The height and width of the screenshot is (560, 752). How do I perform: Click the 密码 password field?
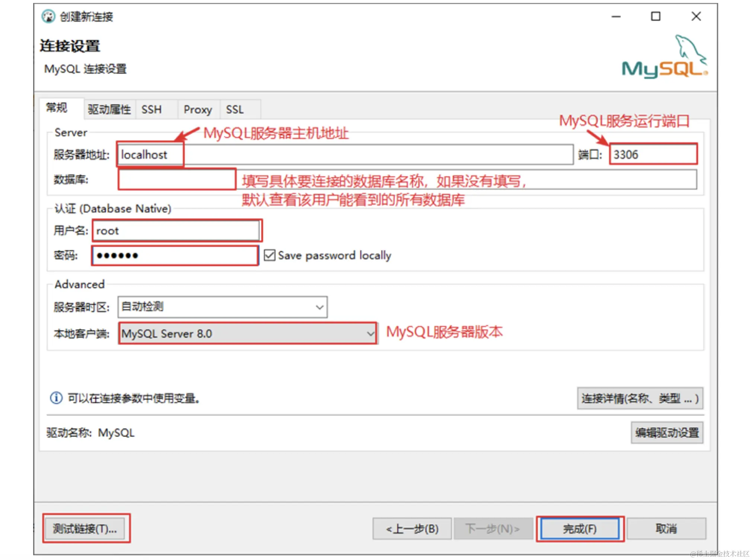(x=175, y=255)
